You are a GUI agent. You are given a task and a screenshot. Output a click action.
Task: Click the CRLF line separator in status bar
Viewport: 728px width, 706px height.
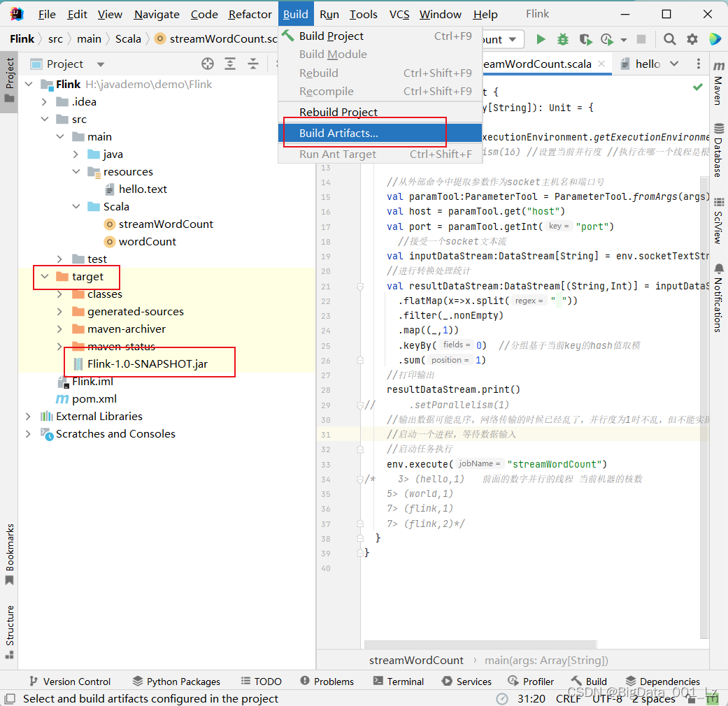(x=569, y=698)
